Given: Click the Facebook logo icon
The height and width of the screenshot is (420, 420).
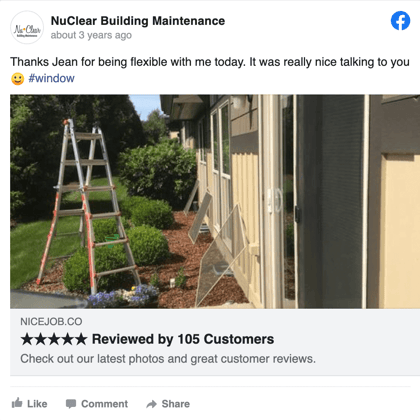Looking at the screenshot, I should tap(400, 21).
